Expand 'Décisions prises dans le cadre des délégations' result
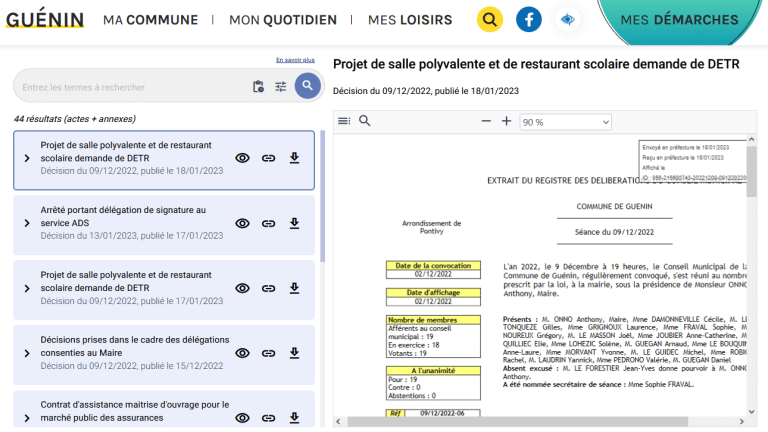This screenshot has width=768, height=432. click(x=27, y=353)
